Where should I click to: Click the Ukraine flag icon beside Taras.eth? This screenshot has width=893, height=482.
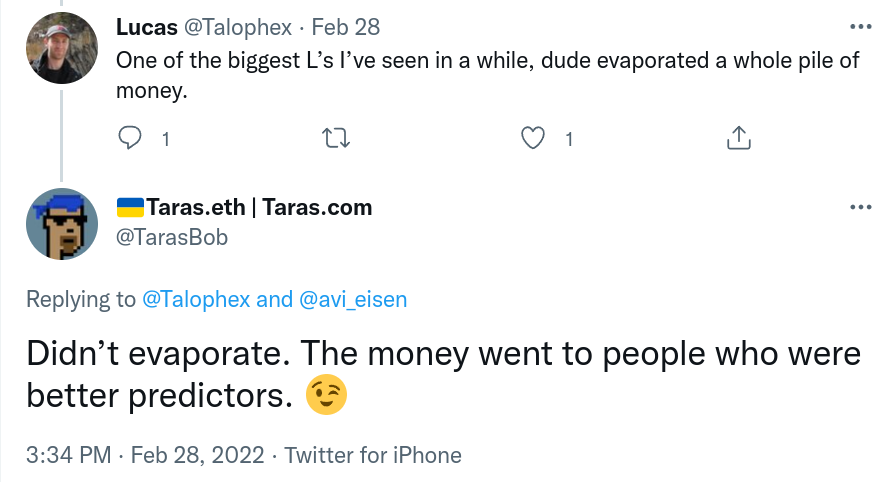130,207
